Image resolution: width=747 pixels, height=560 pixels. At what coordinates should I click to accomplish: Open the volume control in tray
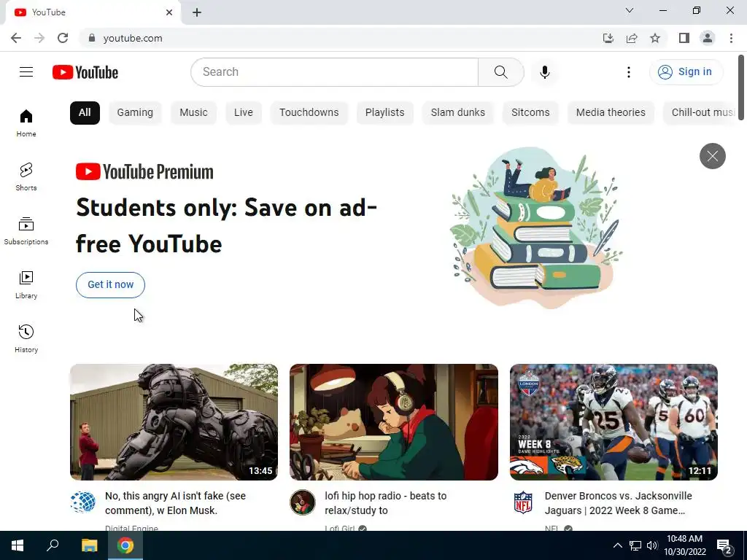[652, 545]
